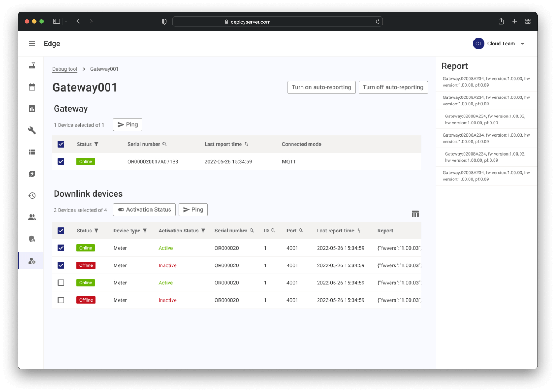Image resolution: width=555 pixels, height=392 pixels.
Task: Expand the Cloud Team account dropdown
Action: [x=522, y=44]
